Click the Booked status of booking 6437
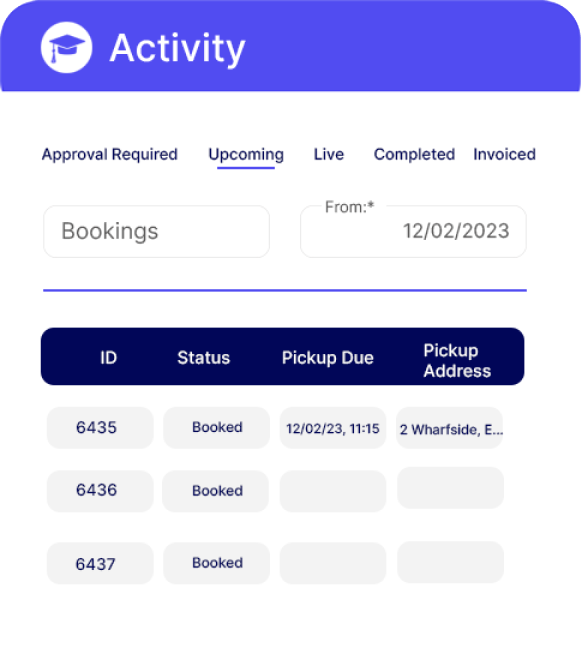Image resolution: width=582 pixels, height=657 pixels. click(x=217, y=564)
